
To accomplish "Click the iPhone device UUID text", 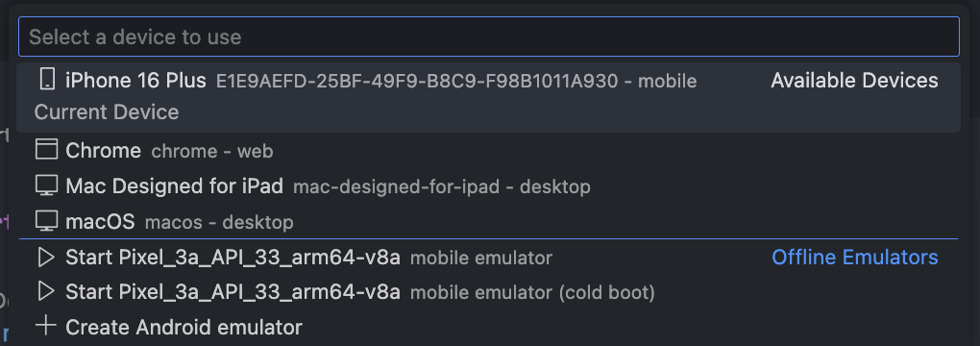I will pyautogui.click(x=417, y=81).
